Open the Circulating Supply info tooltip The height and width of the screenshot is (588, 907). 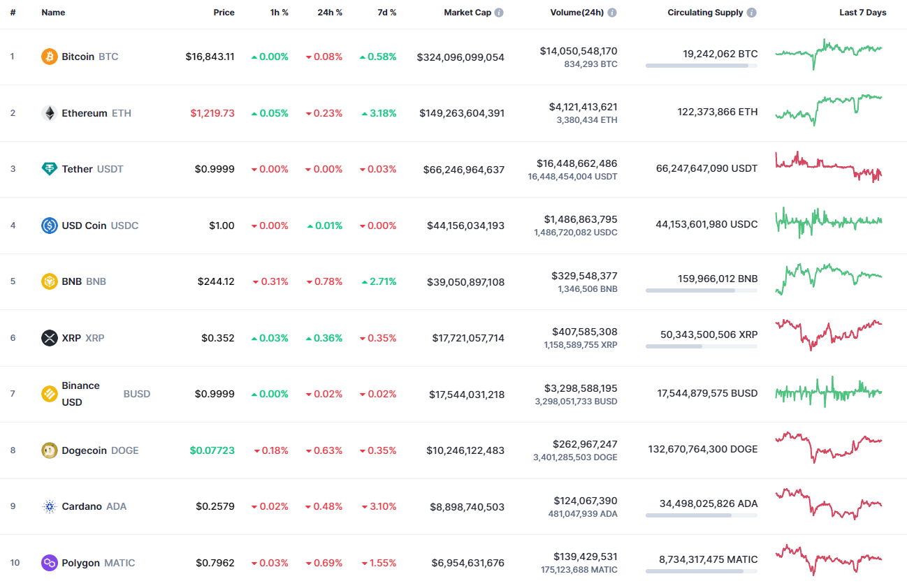(750, 12)
